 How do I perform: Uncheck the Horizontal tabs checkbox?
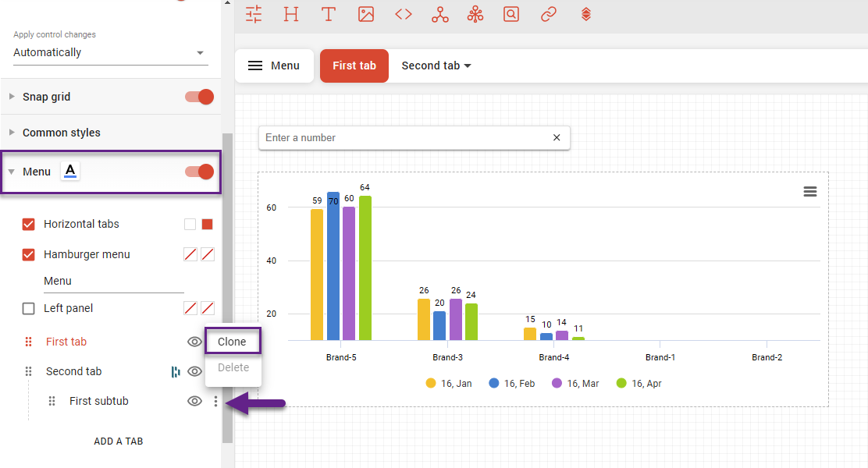[29, 225]
